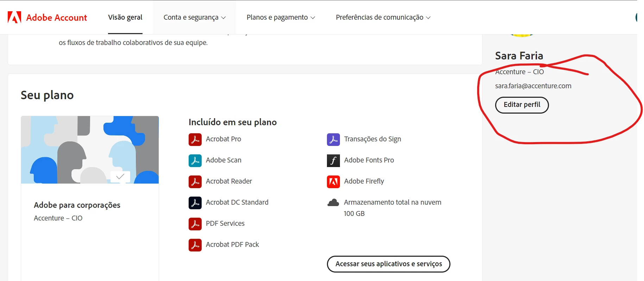644x281 pixels.
Task: Select Accenture – CIO in profile panel
Action: (x=519, y=72)
